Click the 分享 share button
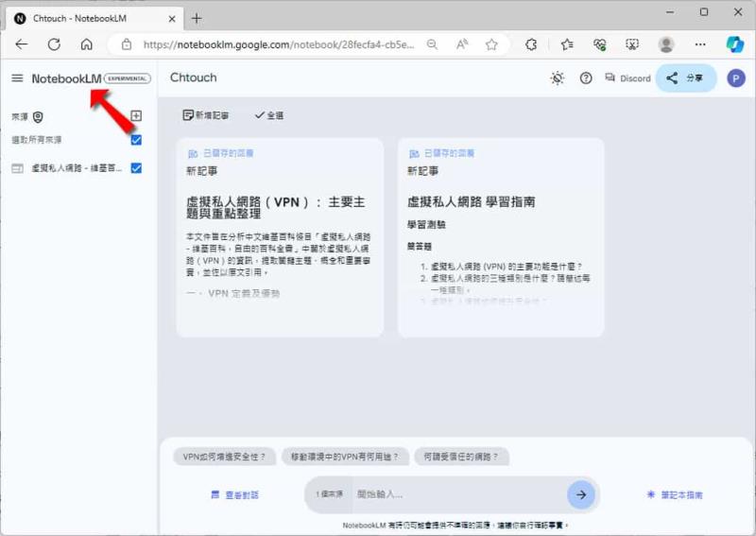Viewport: 756px width, 536px height. pos(686,78)
